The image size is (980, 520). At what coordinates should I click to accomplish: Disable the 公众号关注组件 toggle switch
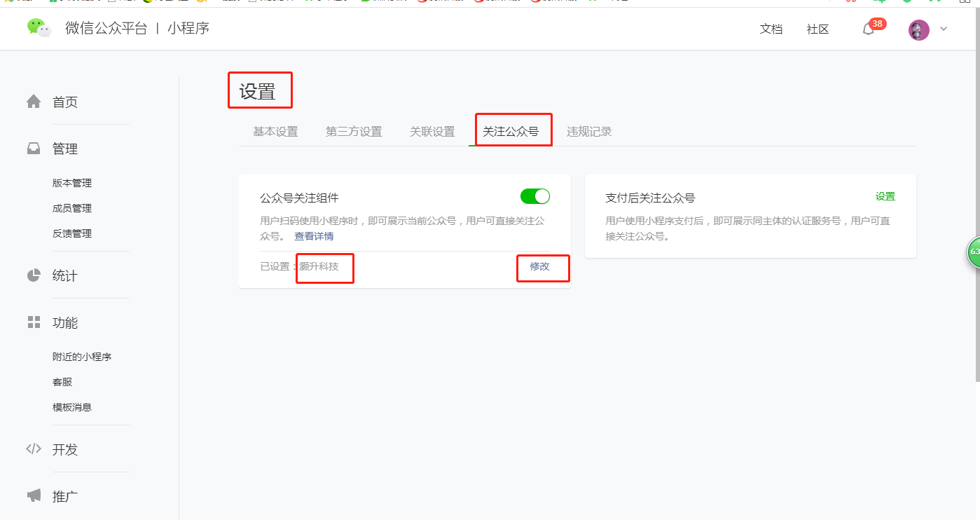pyautogui.click(x=535, y=197)
